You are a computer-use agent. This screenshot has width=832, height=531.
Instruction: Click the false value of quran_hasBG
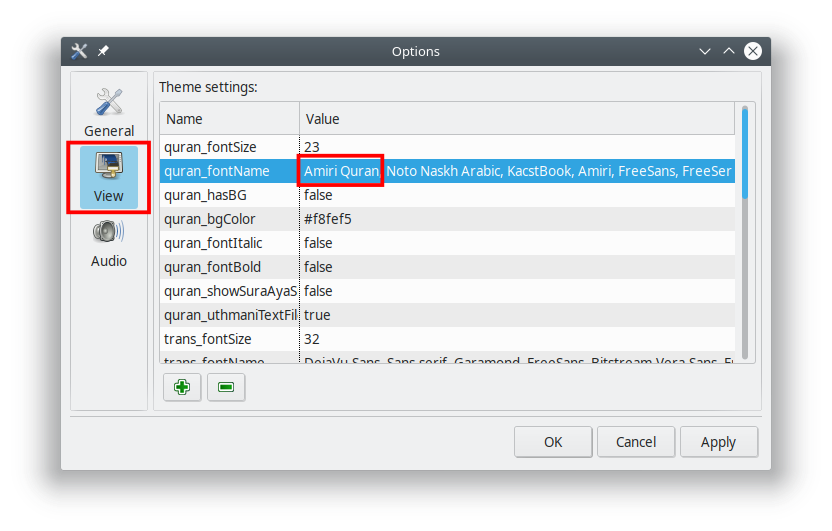click(x=318, y=195)
